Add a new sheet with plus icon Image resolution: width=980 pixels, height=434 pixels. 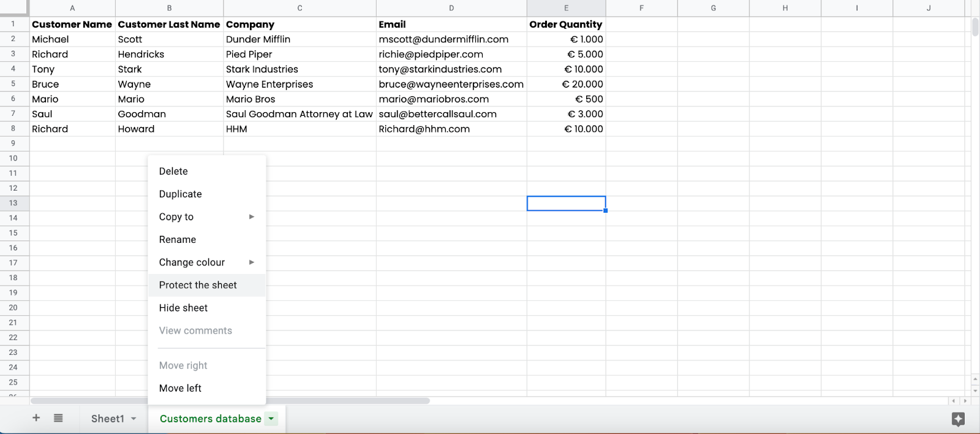pos(36,418)
